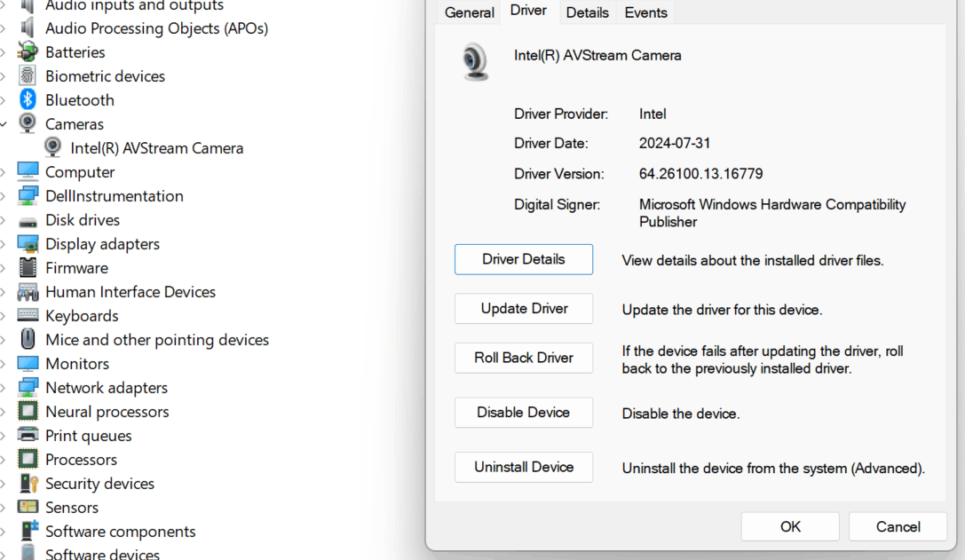
Task: Select the Keyboards icon
Action: pyautogui.click(x=28, y=315)
